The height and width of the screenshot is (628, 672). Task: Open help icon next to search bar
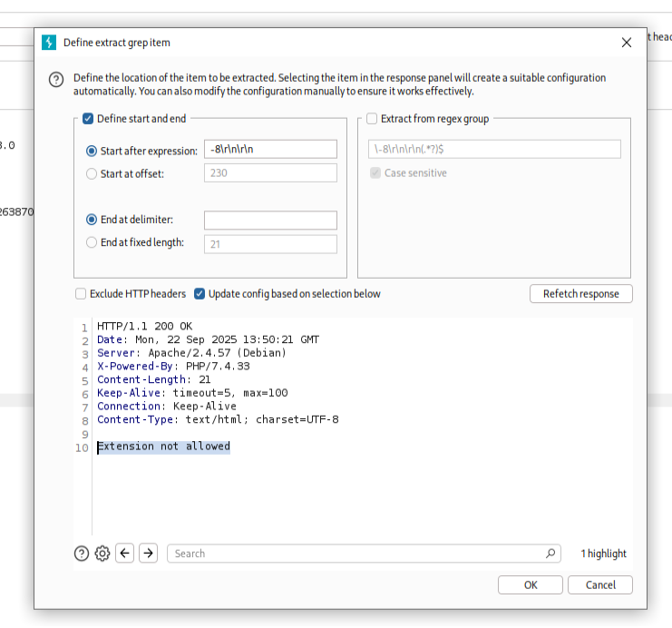(x=82, y=553)
